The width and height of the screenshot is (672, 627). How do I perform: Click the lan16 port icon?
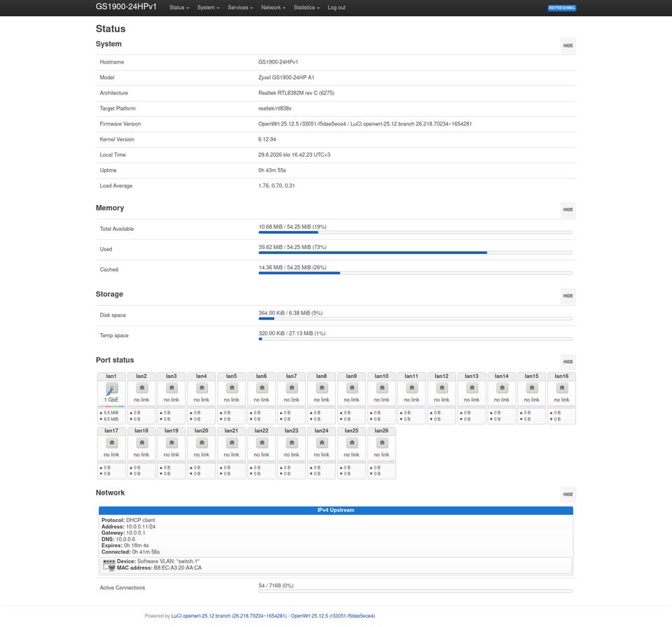[561, 388]
